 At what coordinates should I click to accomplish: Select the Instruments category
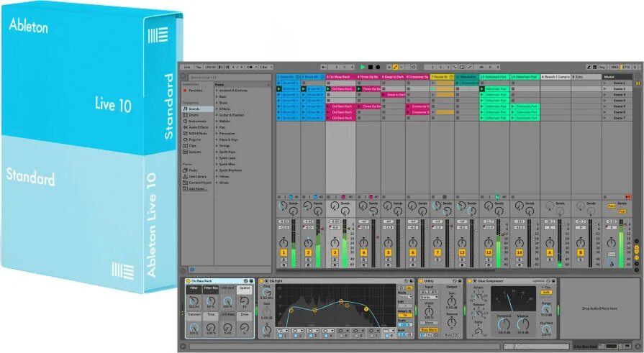click(198, 122)
